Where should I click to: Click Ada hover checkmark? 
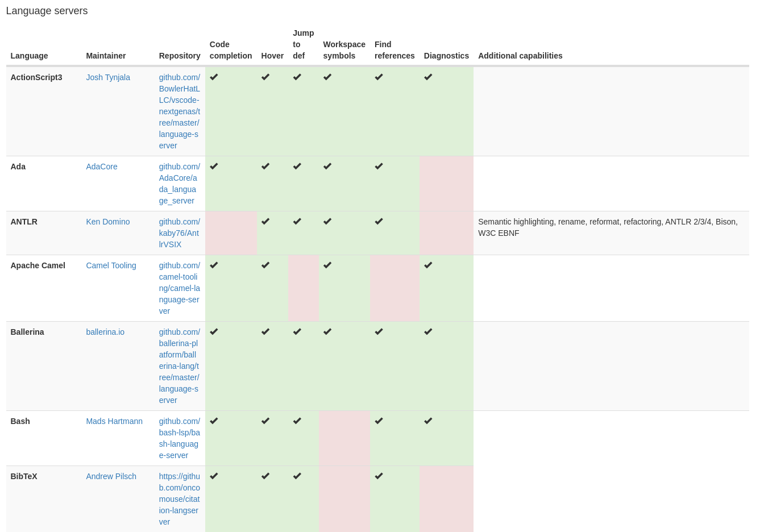pos(265,166)
